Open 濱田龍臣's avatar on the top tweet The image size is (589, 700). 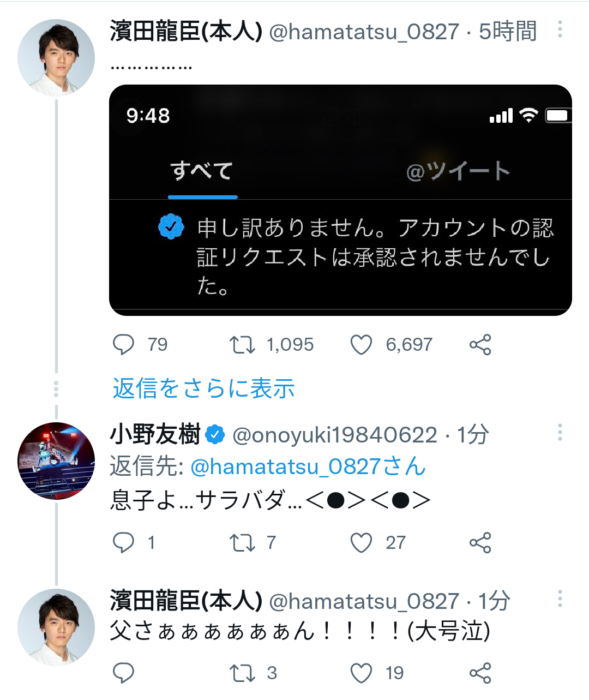click(x=56, y=58)
